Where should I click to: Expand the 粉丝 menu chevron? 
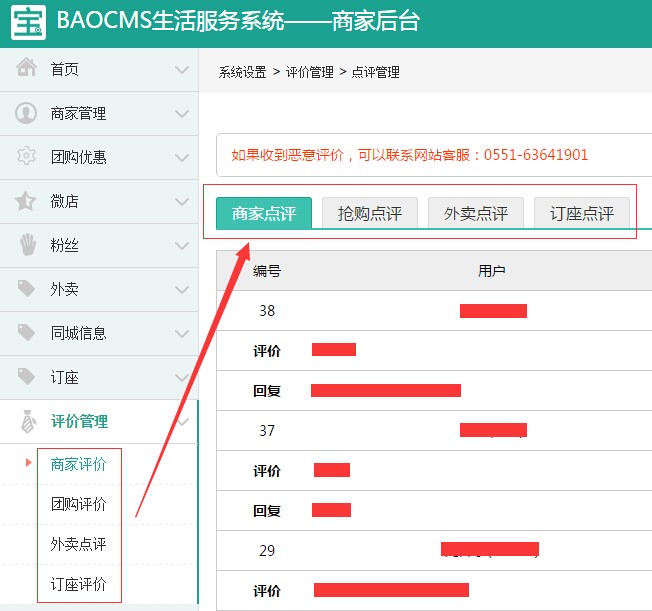(182, 246)
